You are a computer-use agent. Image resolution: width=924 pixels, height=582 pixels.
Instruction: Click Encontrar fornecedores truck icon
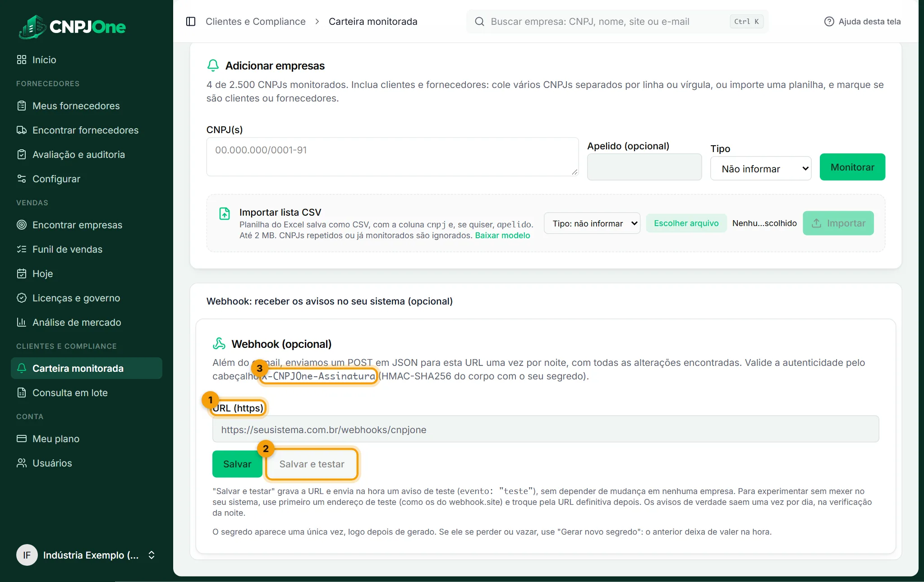point(22,130)
